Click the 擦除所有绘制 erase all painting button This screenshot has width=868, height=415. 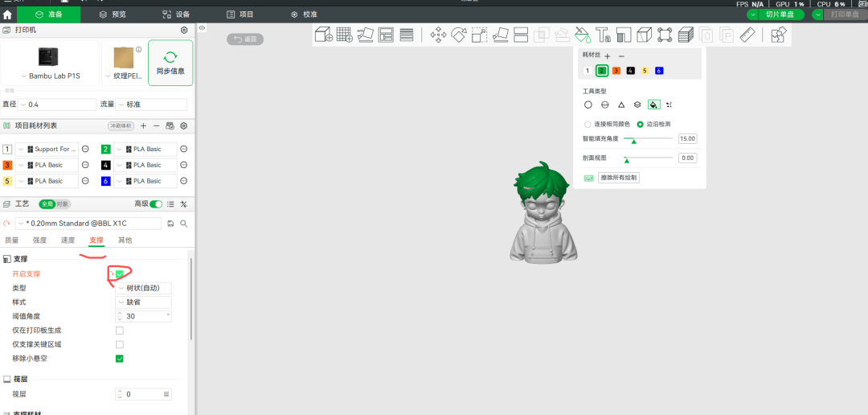pyautogui.click(x=619, y=178)
